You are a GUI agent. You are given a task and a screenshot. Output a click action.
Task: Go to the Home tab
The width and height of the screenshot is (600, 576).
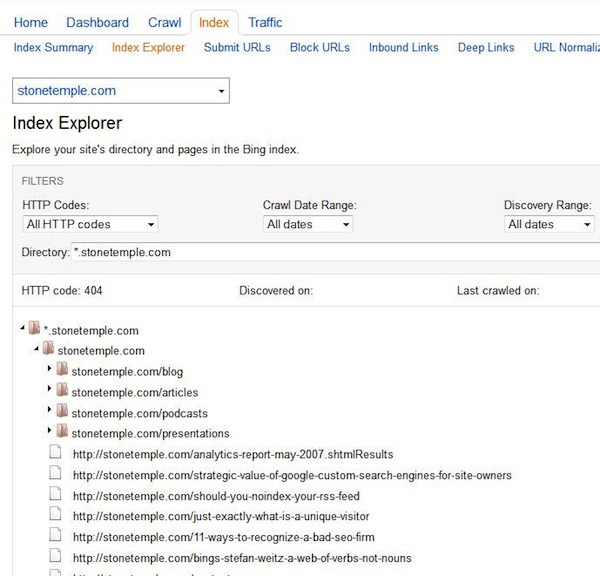point(31,23)
